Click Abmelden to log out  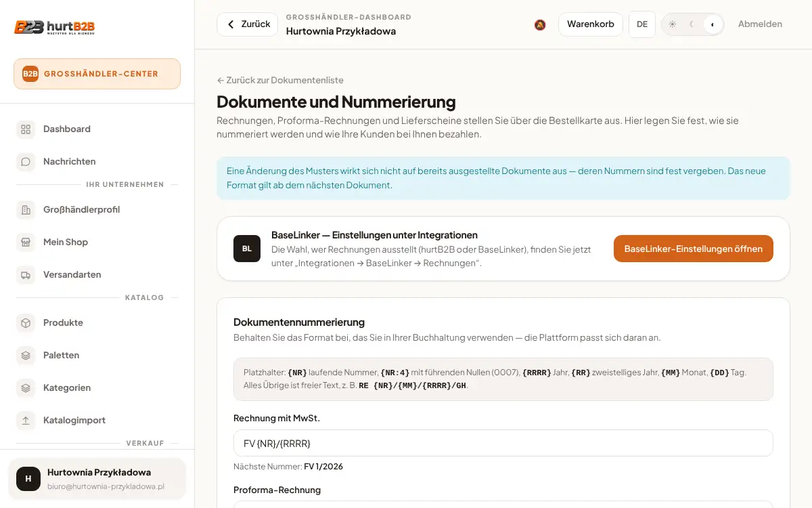(x=760, y=24)
